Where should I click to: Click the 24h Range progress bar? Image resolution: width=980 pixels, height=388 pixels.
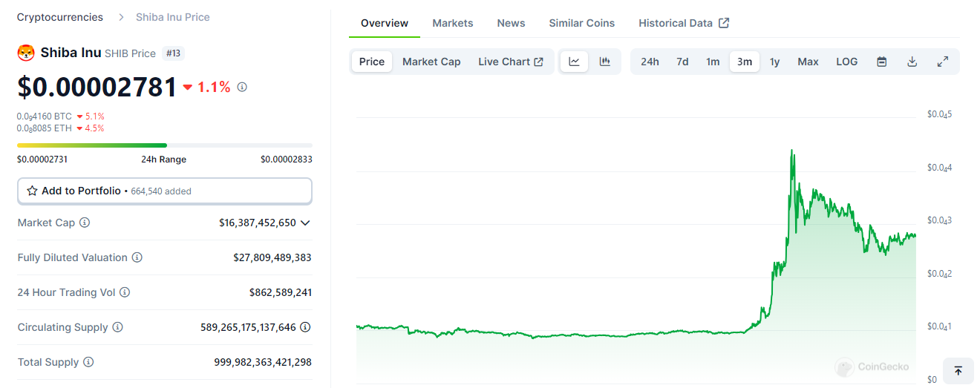pos(165,145)
